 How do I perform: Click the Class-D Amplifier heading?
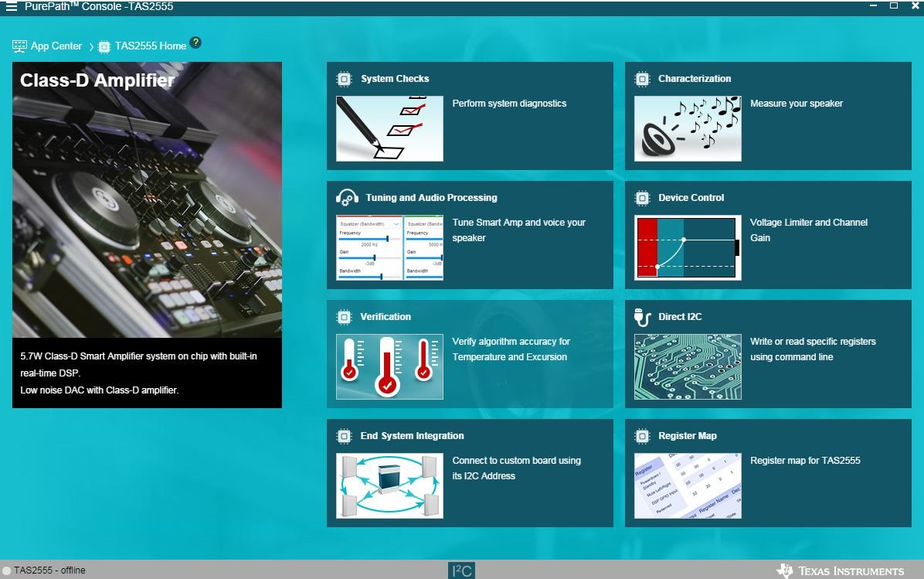97,80
